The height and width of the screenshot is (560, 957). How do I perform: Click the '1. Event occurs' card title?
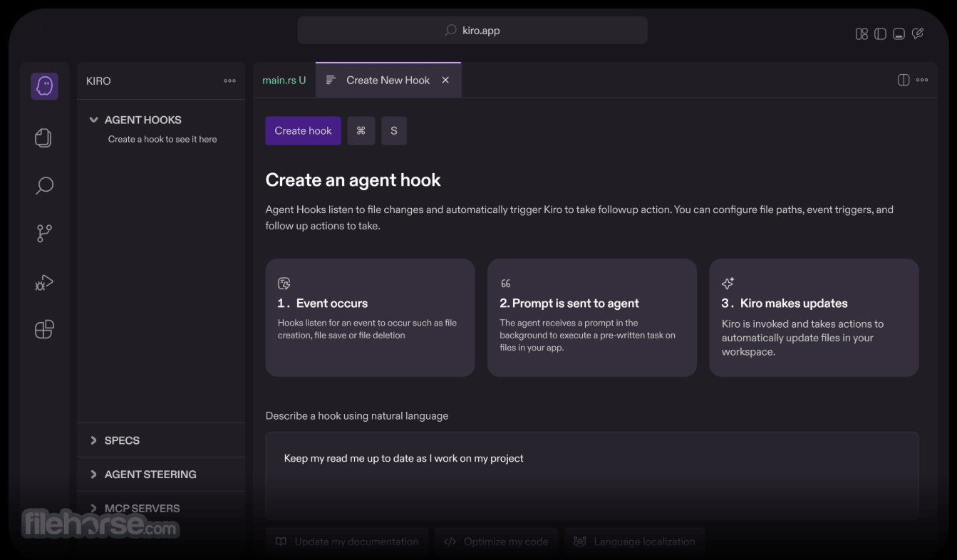pyautogui.click(x=323, y=304)
